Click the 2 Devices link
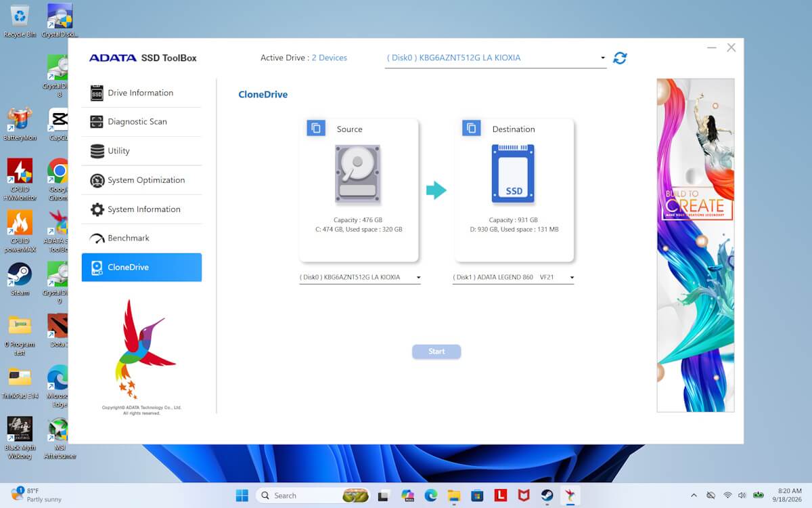 [x=330, y=58]
